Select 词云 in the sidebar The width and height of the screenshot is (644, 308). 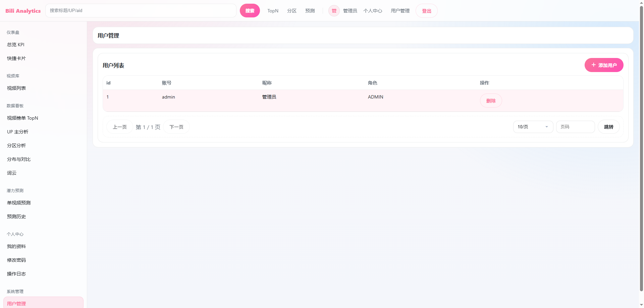point(12,173)
